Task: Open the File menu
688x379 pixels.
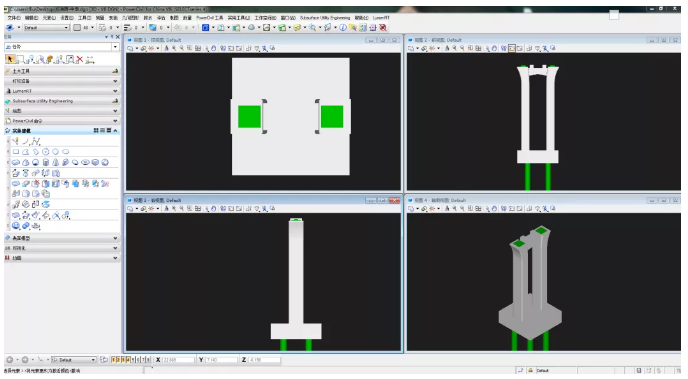Action: pos(14,18)
